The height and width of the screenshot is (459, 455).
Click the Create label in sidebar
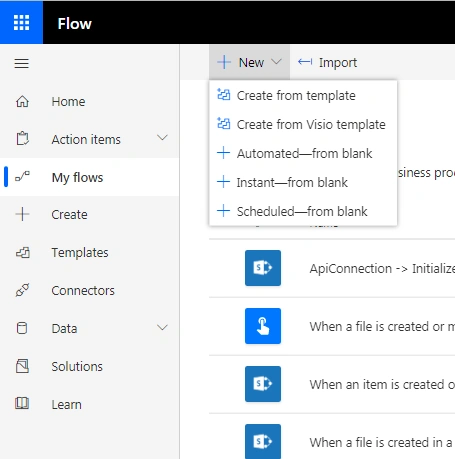pyautogui.click(x=69, y=215)
